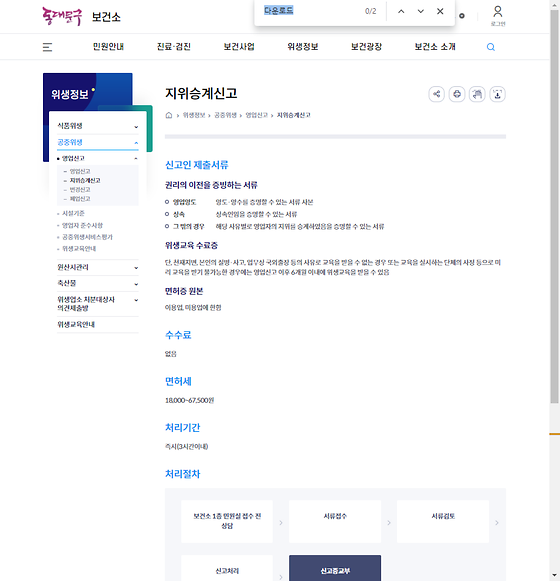
Task: Click the 면허증 원본 subheading
Action: point(184,291)
